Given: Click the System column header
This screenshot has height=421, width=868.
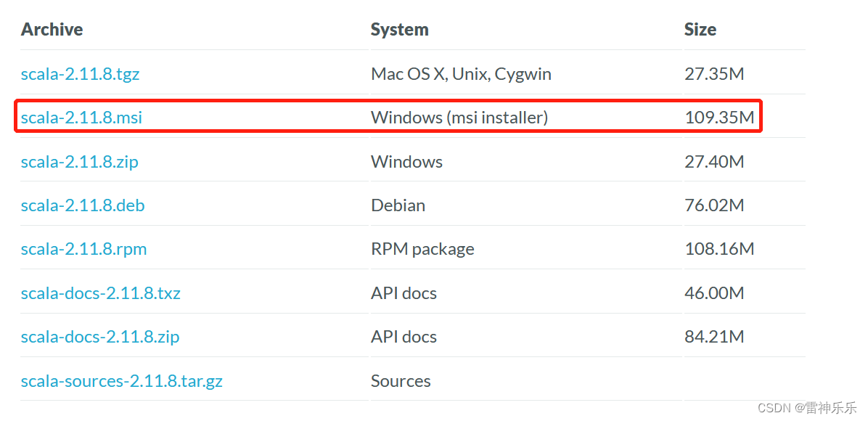Looking at the screenshot, I should (x=400, y=29).
